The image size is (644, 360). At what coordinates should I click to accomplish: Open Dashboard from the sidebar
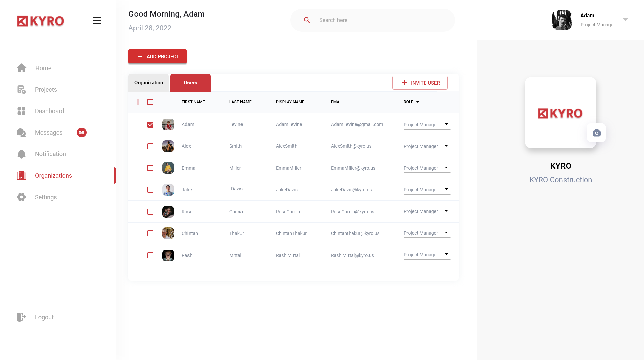pyautogui.click(x=49, y=111)
